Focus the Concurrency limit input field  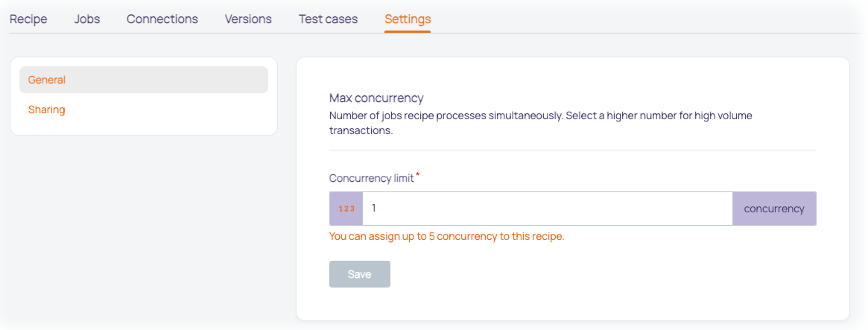click(548, 209)
